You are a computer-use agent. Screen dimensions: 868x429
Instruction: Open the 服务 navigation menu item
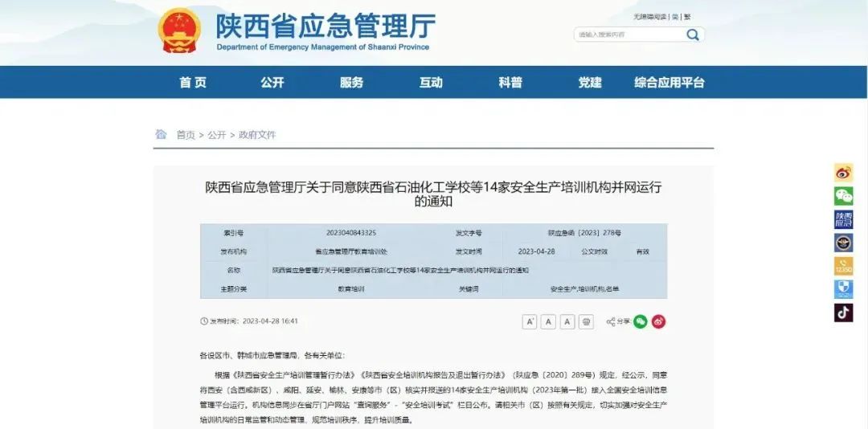351,83
